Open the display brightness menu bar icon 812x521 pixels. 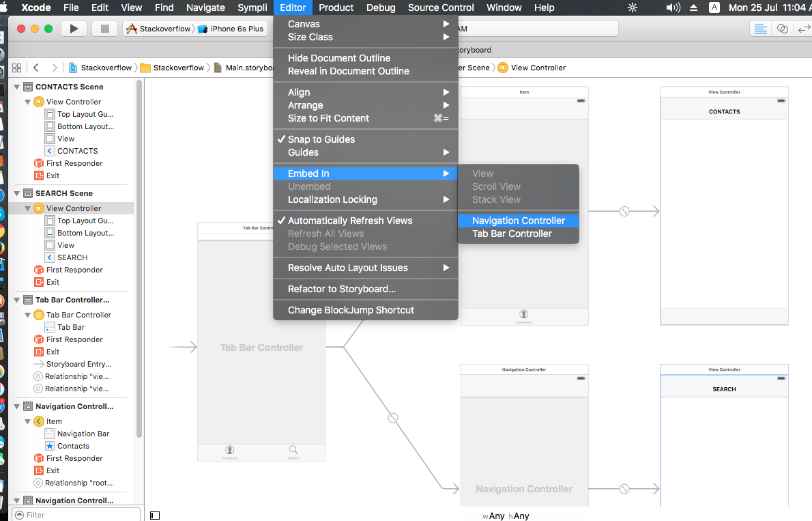633,8
